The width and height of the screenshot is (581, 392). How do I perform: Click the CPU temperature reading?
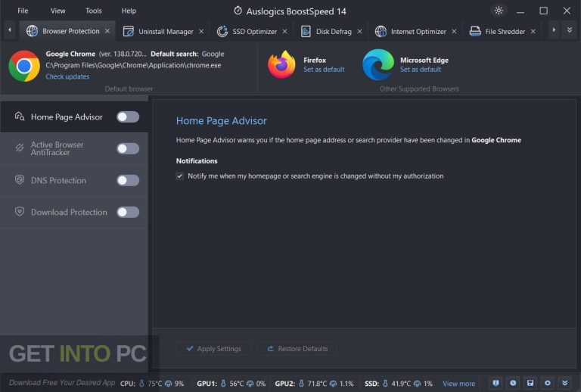154,384
